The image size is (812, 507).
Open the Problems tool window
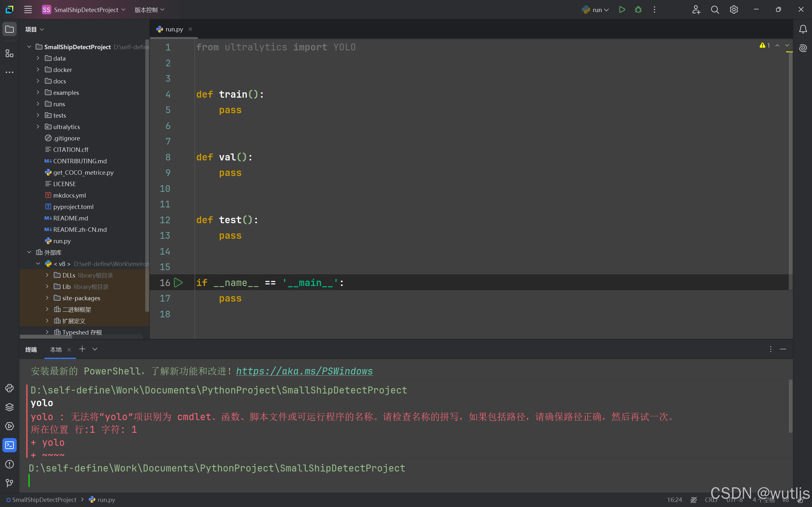[10, 464]
